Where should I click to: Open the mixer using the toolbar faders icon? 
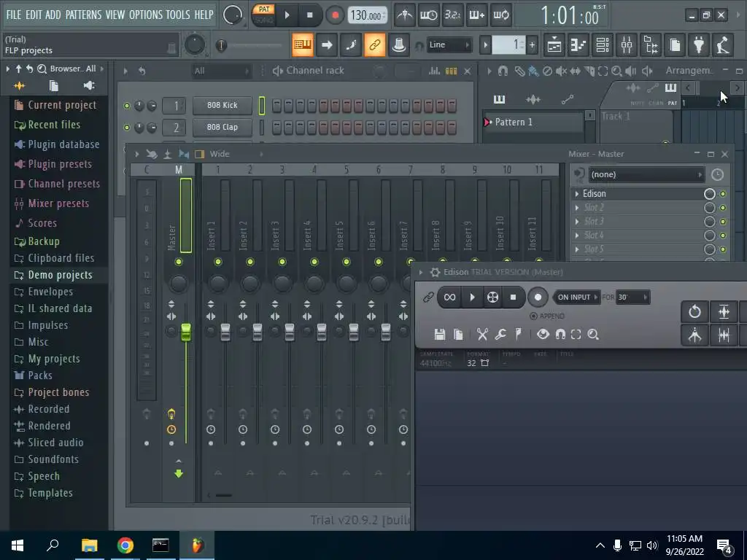[x=627, y=45]
